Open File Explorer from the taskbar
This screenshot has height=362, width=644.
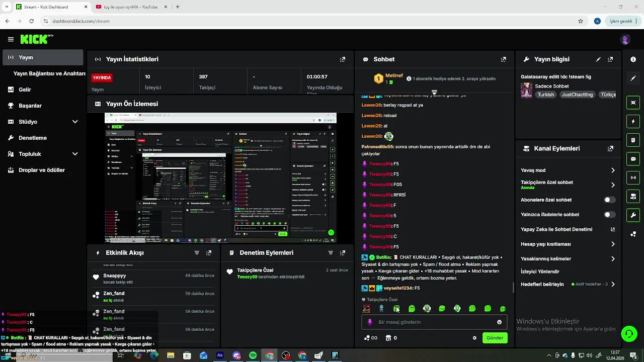171,355
